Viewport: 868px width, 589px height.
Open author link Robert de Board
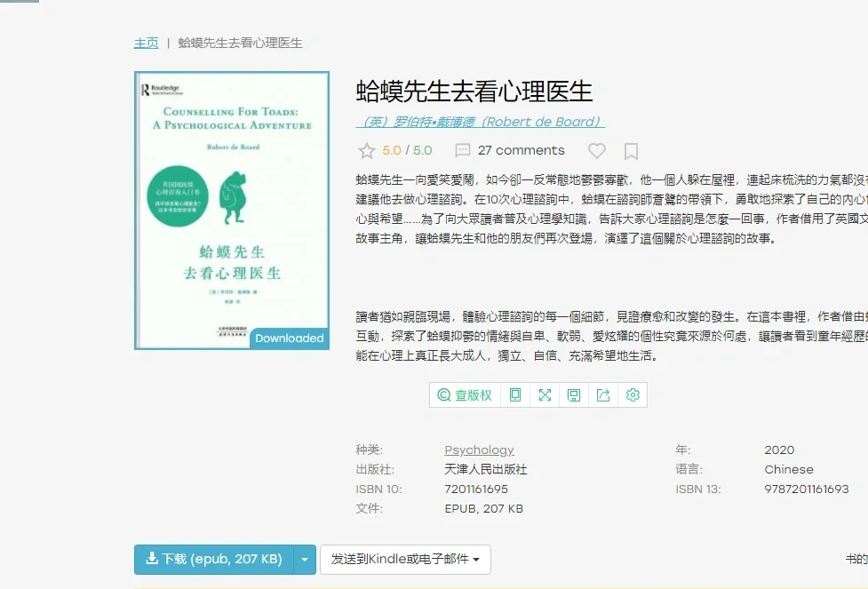point(480,122)
